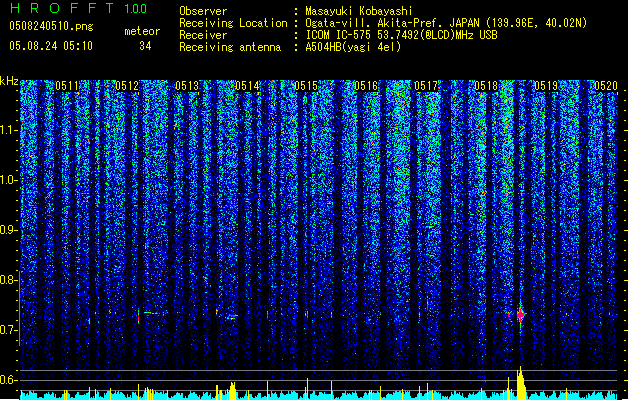Viewport: 629px width, 400px height.
Task: Click the 0520 time marker
Action: click(x=606, y=86)
